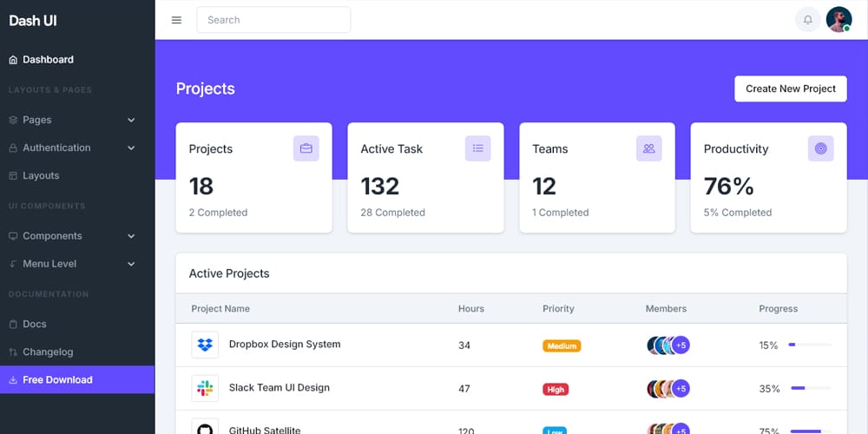Click the Components chevron arrow
868x434 pixels.
131,236
